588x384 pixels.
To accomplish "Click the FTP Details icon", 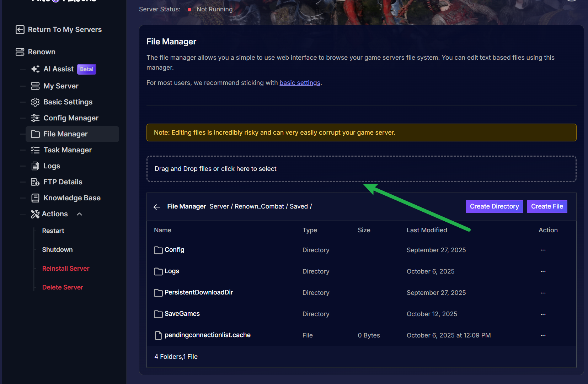I will (x=35, y=182).
